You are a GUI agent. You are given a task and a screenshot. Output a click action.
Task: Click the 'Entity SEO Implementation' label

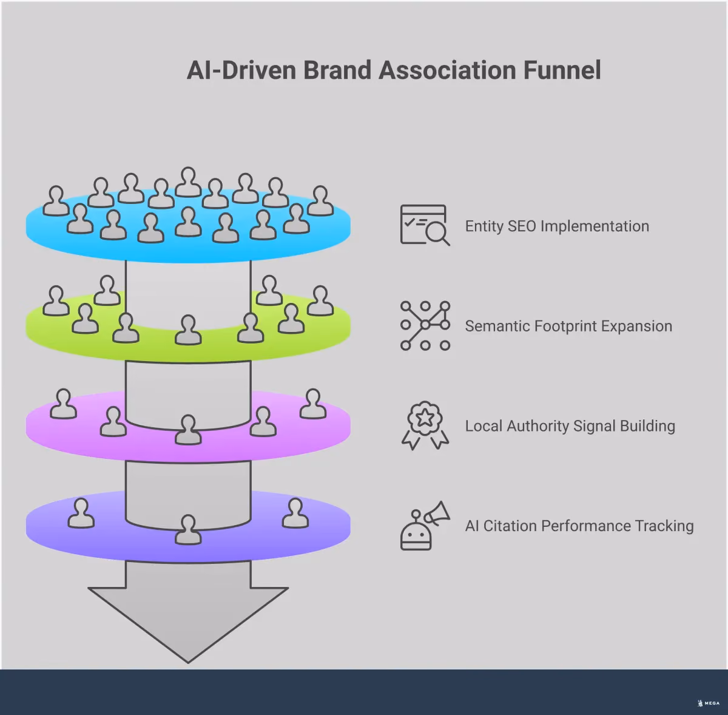[557, 226]
